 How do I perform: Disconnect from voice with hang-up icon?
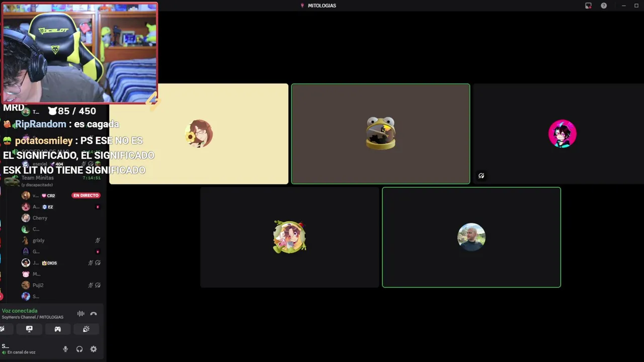click(x=93, y=314)
